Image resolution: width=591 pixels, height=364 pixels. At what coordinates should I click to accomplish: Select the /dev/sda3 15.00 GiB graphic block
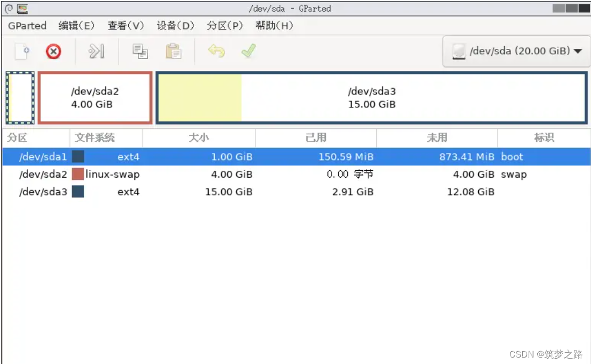[x=371, y=98]
